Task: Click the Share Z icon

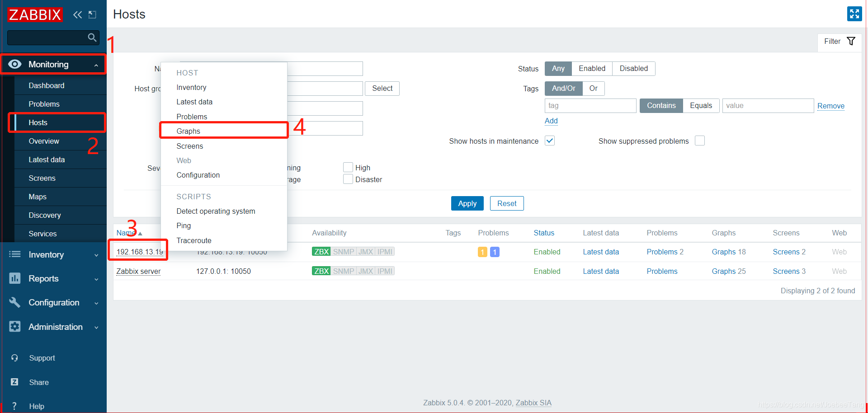Action: [14, 382]
